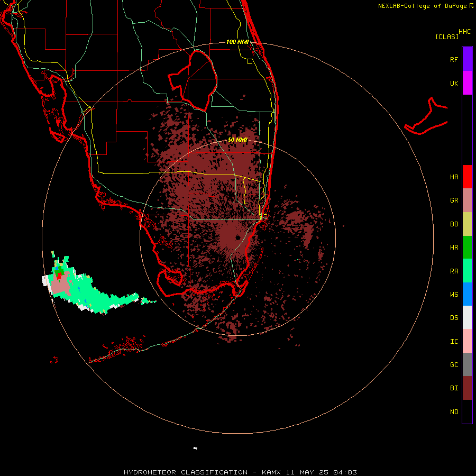Click the radar site black dot at center
Image resolution: width=476 pixels, height=476 pixels.
tap(237, 237)
